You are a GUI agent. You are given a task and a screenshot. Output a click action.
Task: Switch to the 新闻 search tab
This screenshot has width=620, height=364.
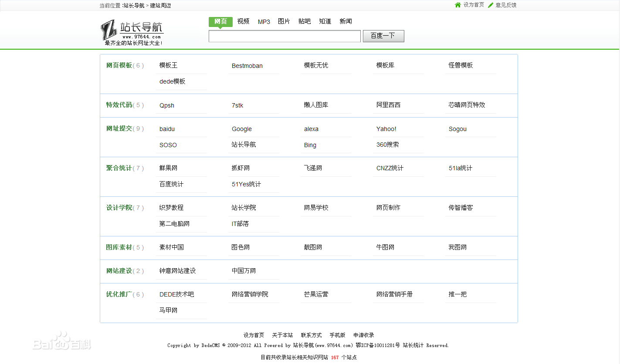[346, 21]
